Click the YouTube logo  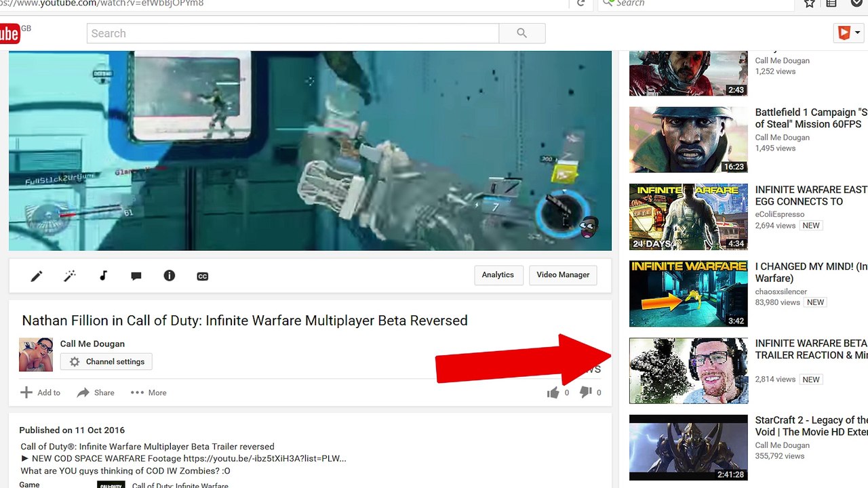[x=9, y=33]
